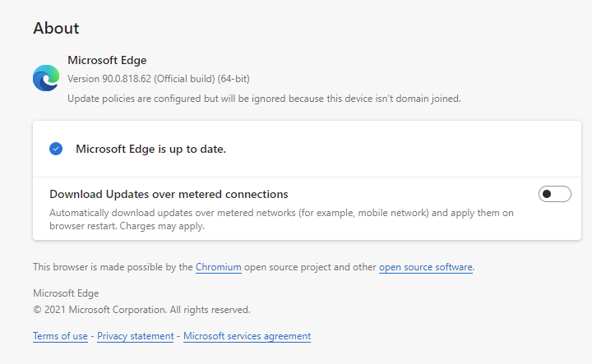592x364 pixels.
Task: Click the Microsoft Edge title beside the logo
Action: tap(107, 61)
